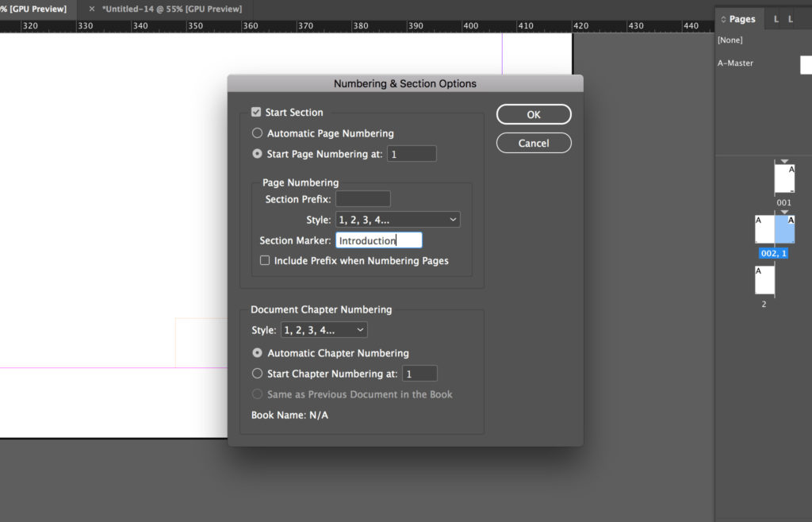Image resolution: width=812 pixels, height=522 pixels.
Task: Edit the Section Marker field containing Introduction
Action: 378,240
